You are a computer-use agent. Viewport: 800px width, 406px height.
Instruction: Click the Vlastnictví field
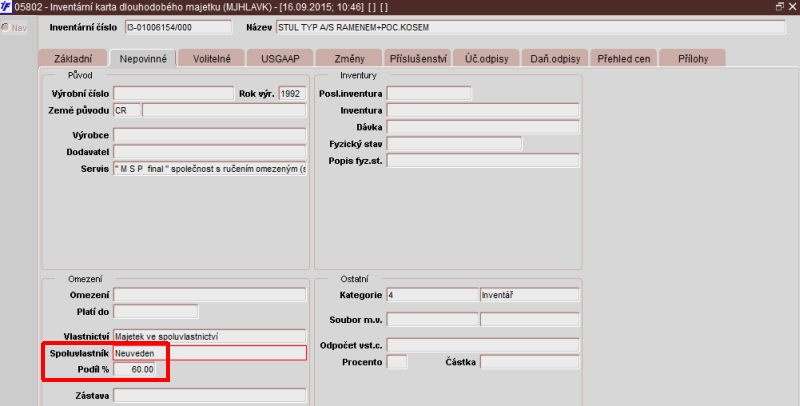coord(210,336)
